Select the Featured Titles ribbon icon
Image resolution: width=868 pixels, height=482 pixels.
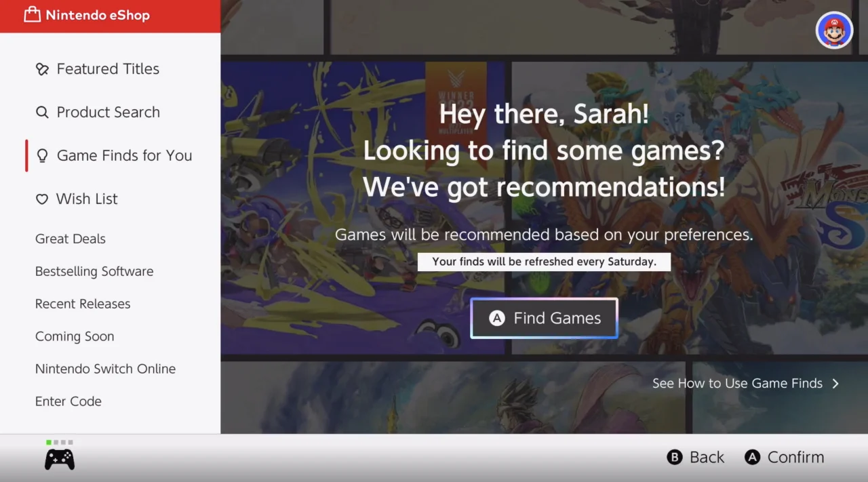pyautogui.click(x=42, y=68)
